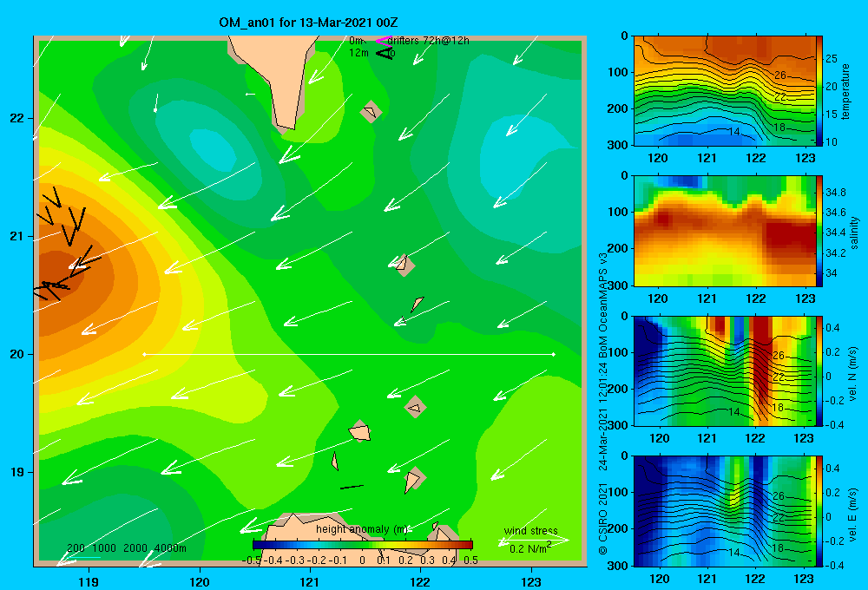Click the '12m' drifter depth label

(358, 53)
